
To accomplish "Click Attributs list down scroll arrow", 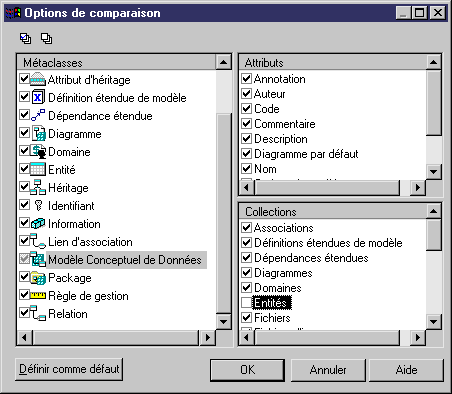I will 433,172.
